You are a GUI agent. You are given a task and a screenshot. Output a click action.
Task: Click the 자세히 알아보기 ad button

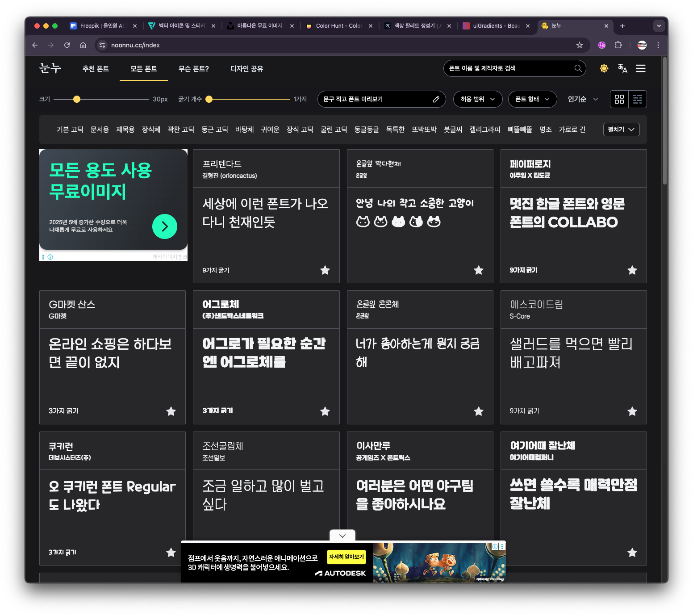(346, 557)
